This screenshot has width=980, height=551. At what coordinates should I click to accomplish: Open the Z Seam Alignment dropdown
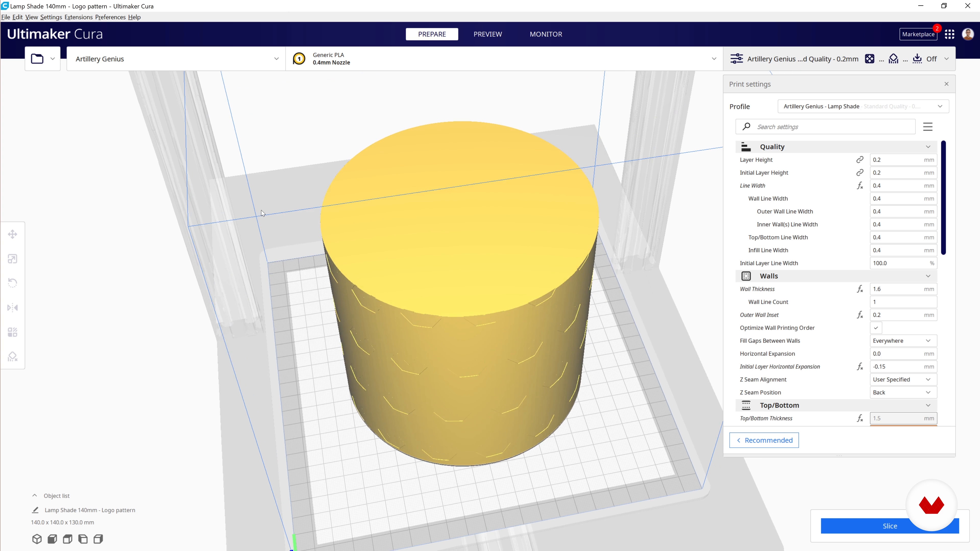click(903, 380)
